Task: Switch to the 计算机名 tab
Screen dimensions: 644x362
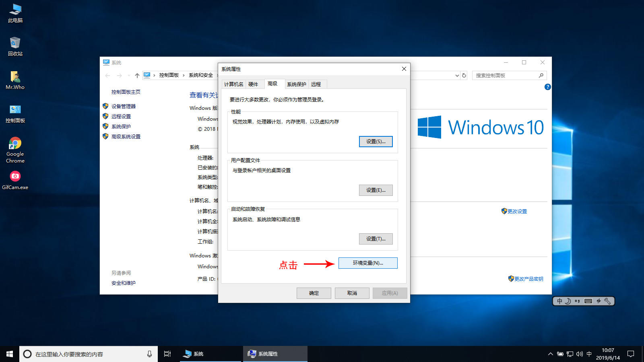Action: tap(233, 84)
